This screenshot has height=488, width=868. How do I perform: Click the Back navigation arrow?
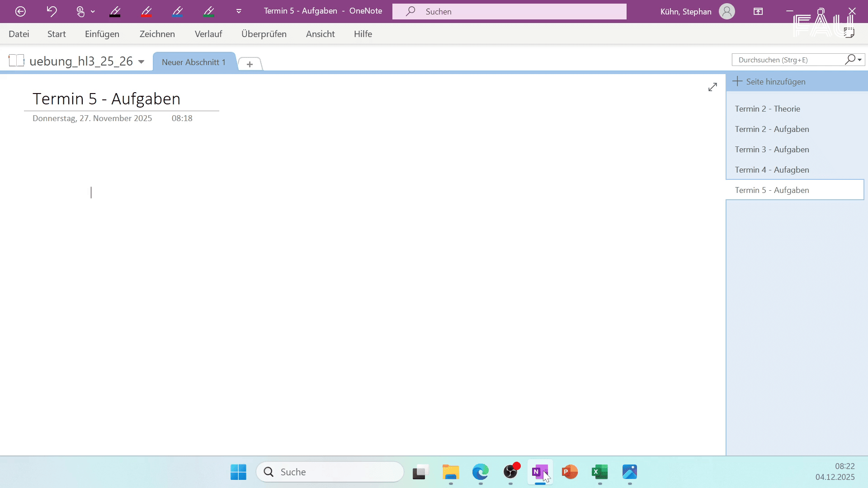point(20,11)
